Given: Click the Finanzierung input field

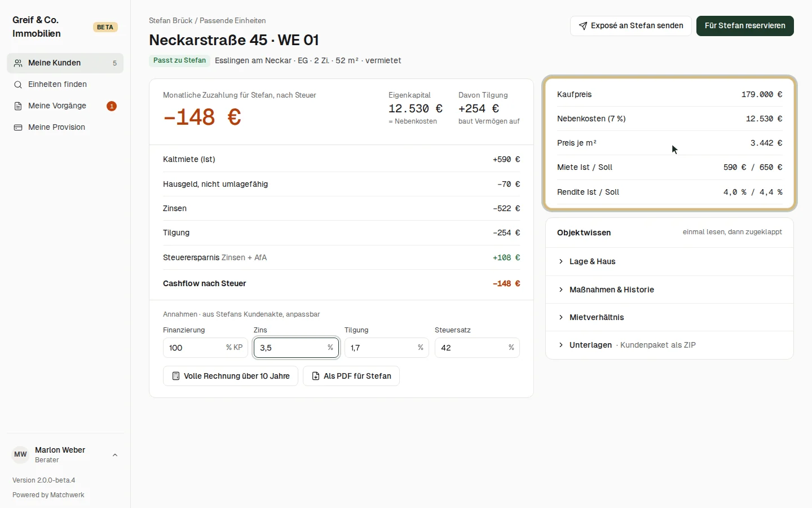Looking at the screenshot, I should [205, 348].
